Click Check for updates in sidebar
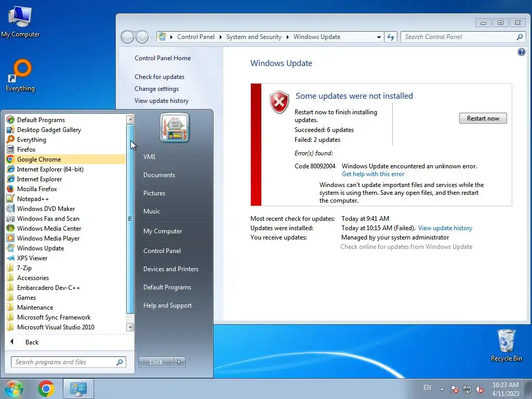This screenshot has width=532, height=399. tap(159, 77)
